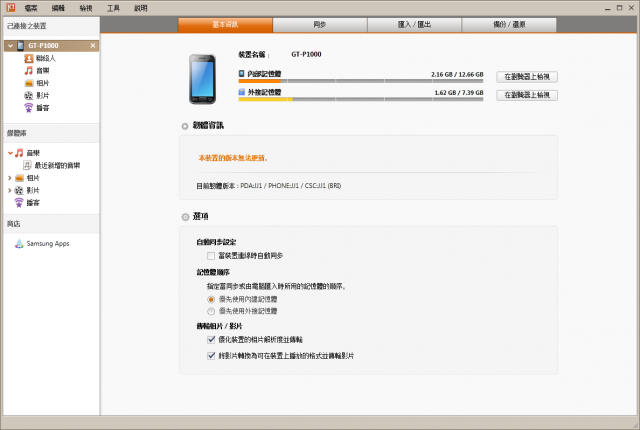Open device 音樂 (Music) note icon under GT-P1000

click(x=29, y=71)
